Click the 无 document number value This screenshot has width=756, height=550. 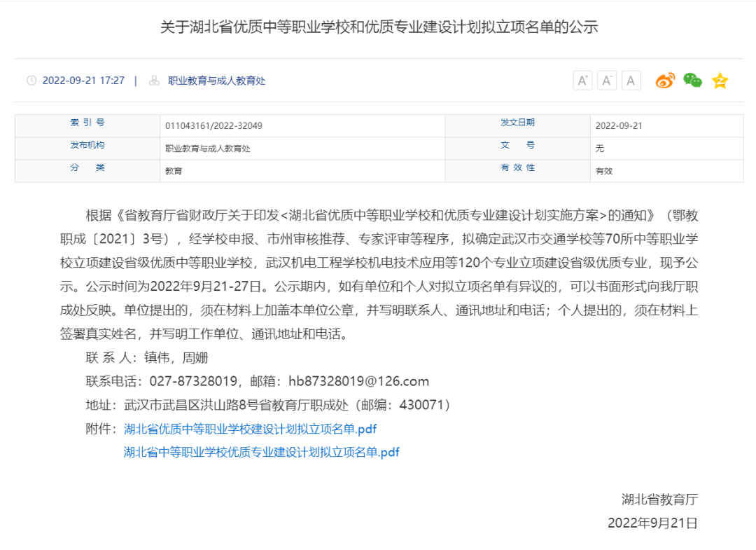tap(599, 149)
